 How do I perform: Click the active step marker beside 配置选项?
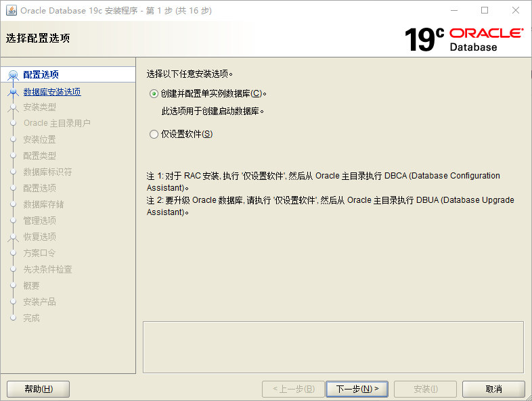pos(14,74)
